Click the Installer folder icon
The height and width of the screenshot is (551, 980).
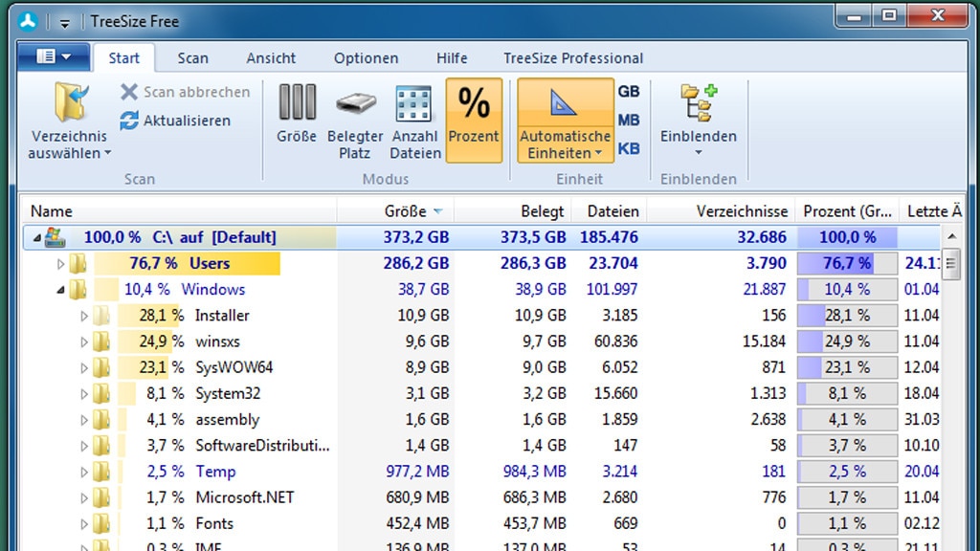(101, 316)
